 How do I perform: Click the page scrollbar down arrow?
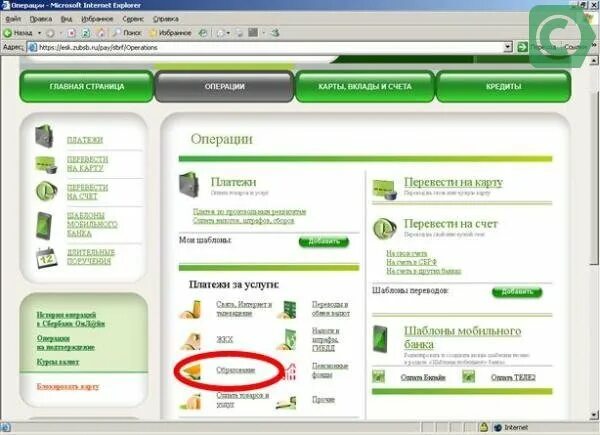pos(593,415)
